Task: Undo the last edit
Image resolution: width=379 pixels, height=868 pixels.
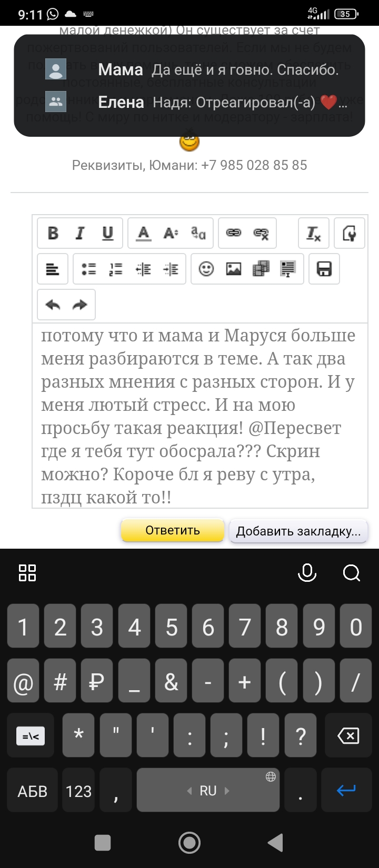Action: coord(53,305)
